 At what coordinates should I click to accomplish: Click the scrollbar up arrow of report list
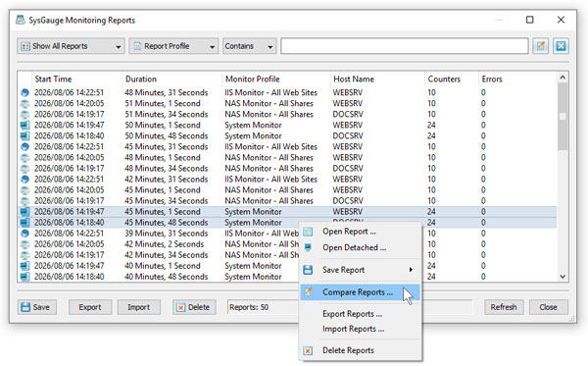(x=563, y=78)
